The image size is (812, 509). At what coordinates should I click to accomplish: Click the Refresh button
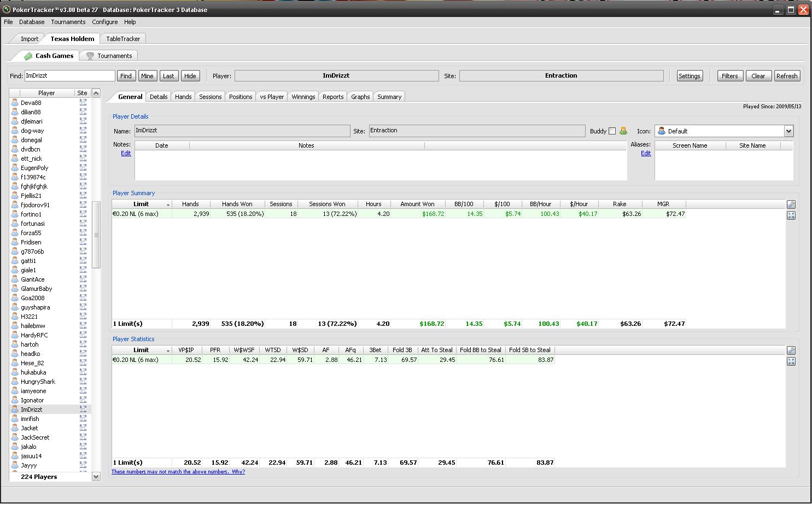pyautogui.click(x=787, y=76)
